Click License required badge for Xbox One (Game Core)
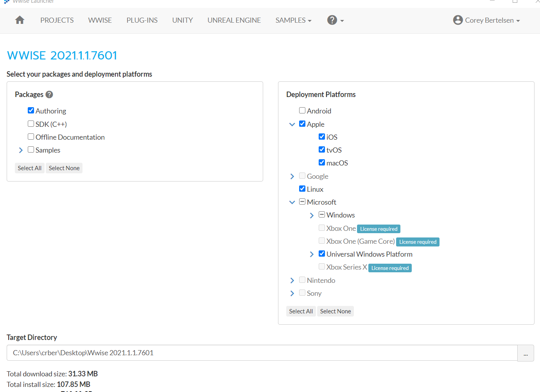540x392 pixels. coord(418,242)
